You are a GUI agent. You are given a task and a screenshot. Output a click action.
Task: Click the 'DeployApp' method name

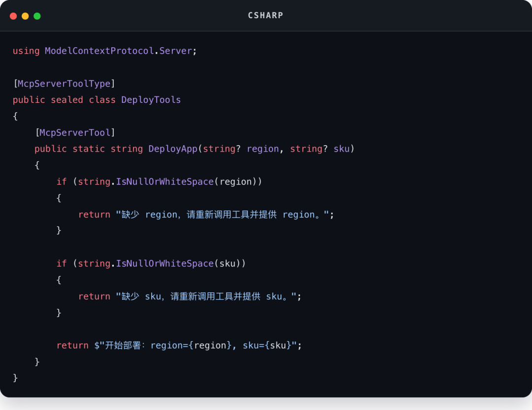click(x=173, y=149)
